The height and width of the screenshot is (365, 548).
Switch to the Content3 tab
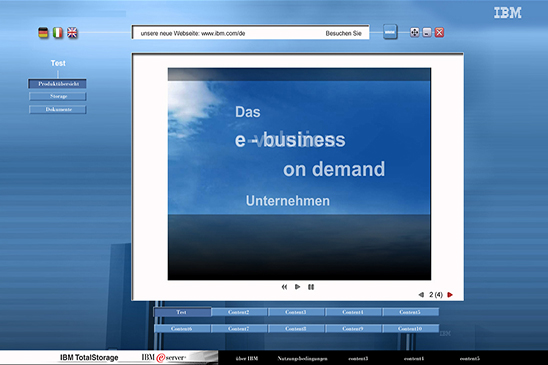pos(296,312)
